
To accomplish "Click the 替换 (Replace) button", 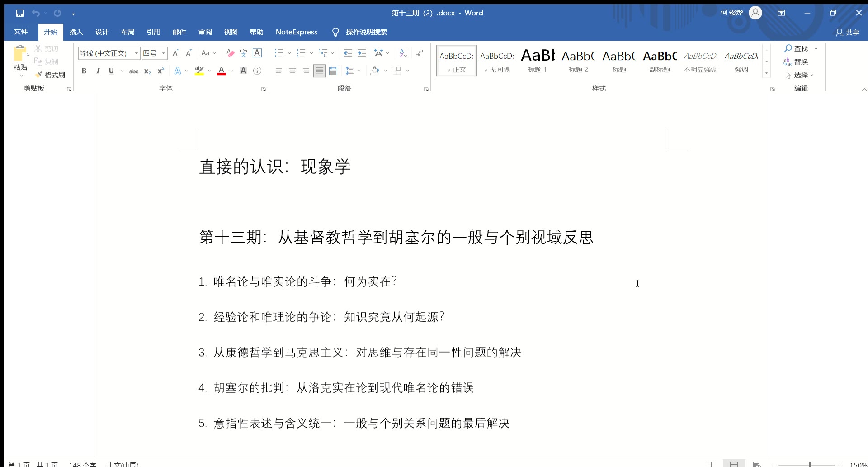I will click(796, 62).
